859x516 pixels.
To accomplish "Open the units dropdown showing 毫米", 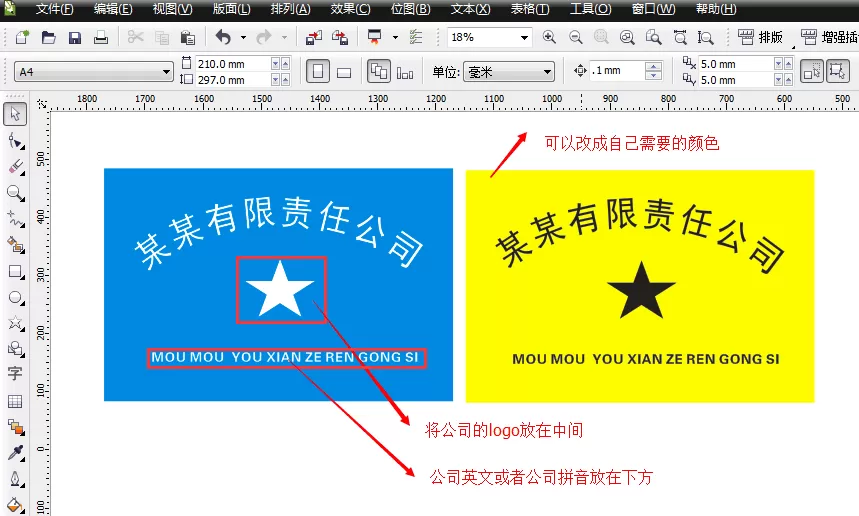I will (x=508, y=72).
